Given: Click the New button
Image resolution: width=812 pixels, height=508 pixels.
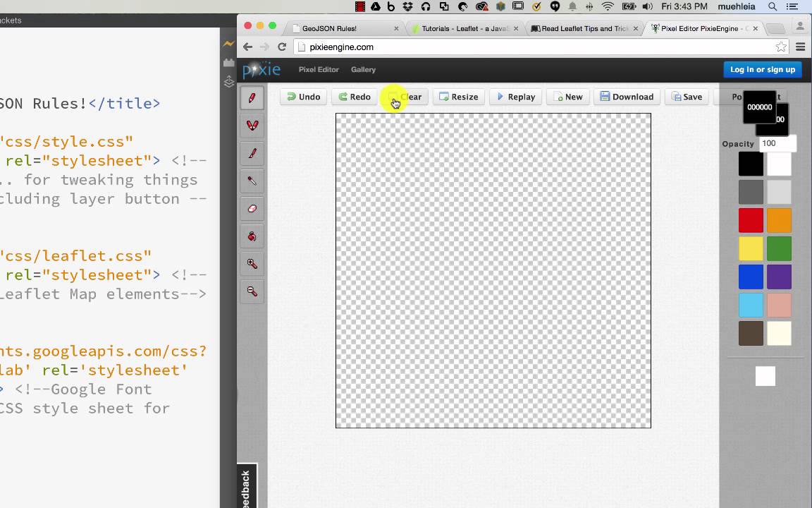Looking at the screenshot, I should [x=567, y=97].
